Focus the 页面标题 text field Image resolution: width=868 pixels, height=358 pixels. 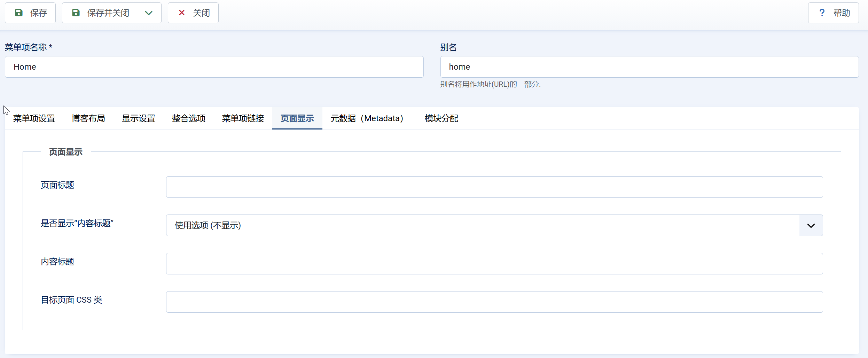[494, 187]
